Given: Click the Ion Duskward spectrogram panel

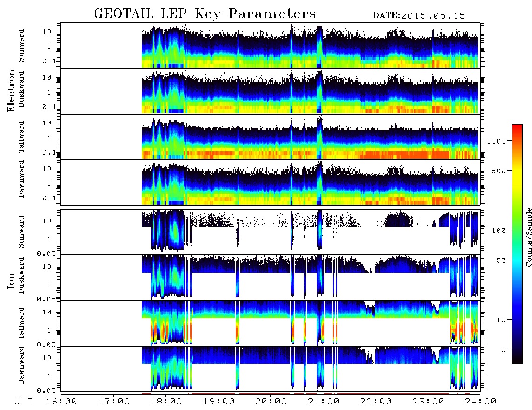Looking at the screenshot, I should pos(270,277).
